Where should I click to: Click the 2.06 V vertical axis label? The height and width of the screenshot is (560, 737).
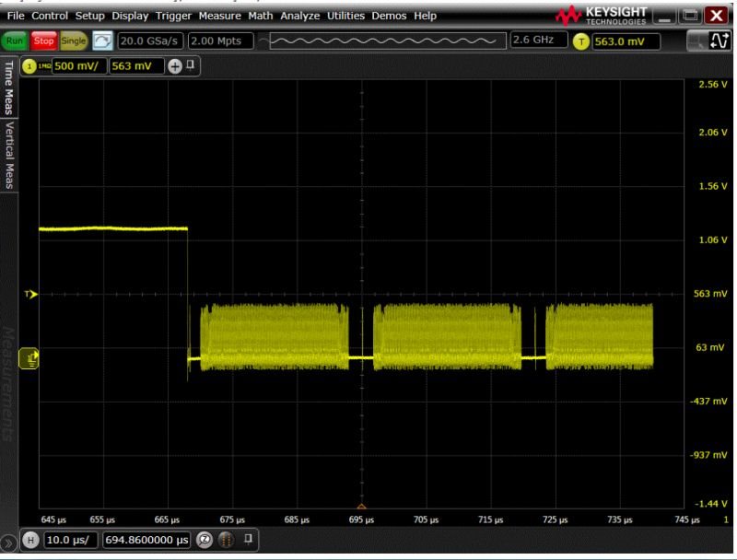coord(712,133)
